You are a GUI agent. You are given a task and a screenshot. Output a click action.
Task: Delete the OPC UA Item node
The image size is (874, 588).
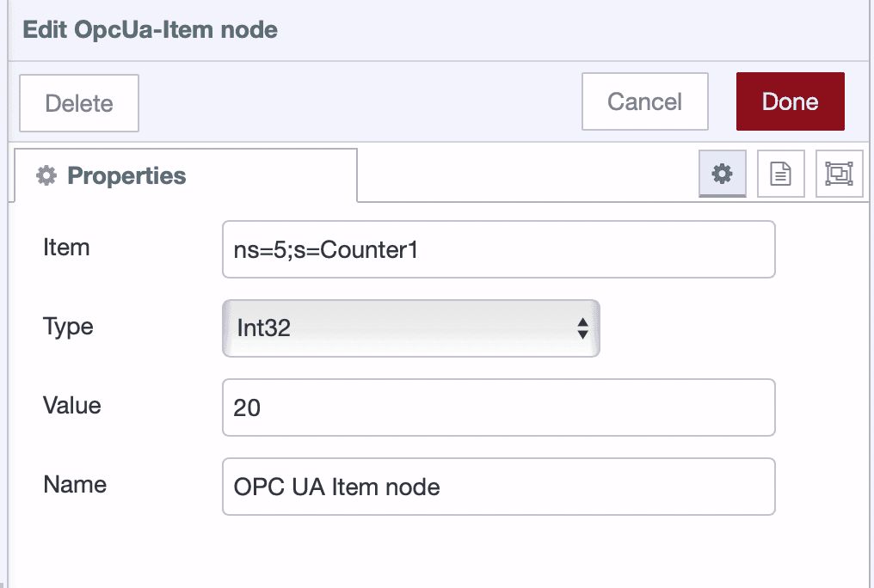(x=78, y=103)
